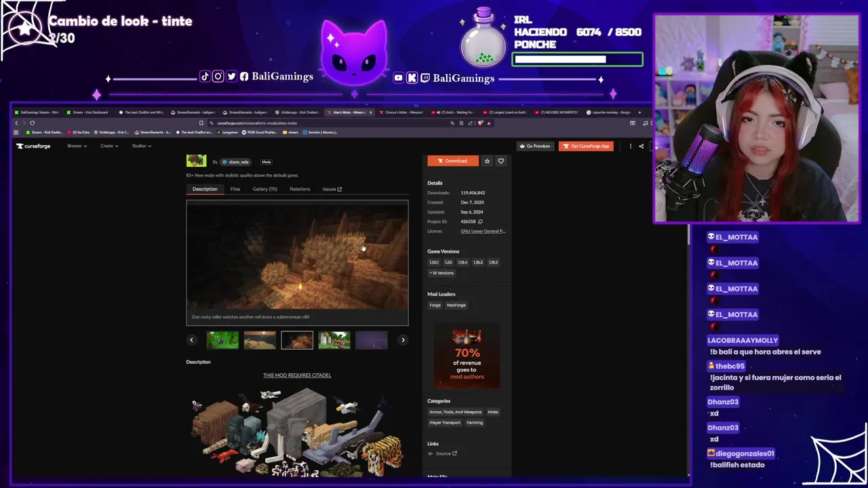The height and width of the screenshot is (488, 868).
Task: Switch to the Stream - Kick Dashboard tab
Action: 88,113
